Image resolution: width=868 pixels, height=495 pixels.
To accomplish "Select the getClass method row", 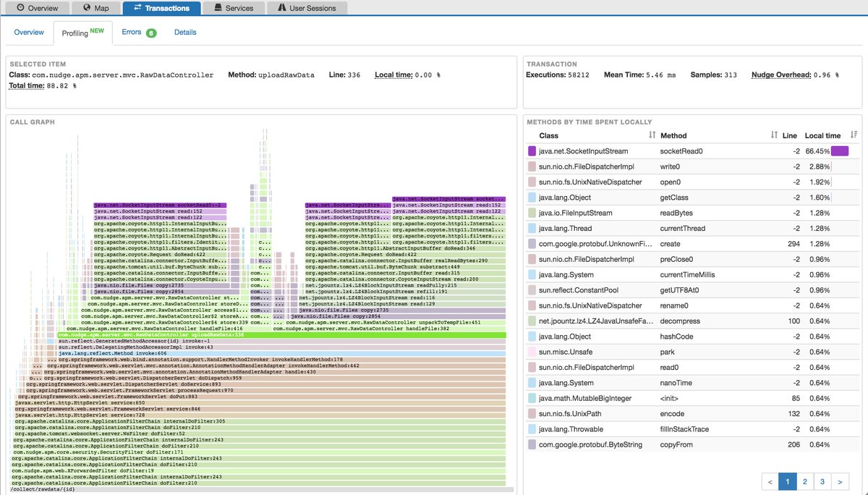I will pos(693,198).
